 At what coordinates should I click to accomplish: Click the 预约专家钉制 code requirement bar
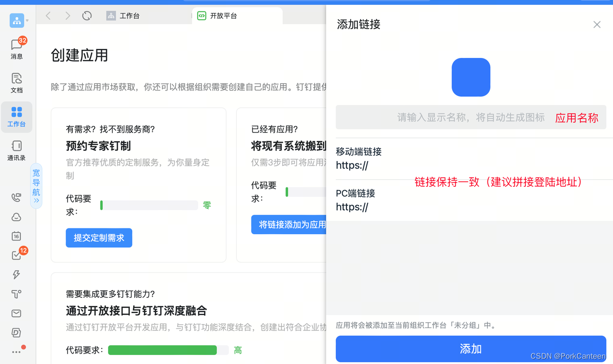149,205
